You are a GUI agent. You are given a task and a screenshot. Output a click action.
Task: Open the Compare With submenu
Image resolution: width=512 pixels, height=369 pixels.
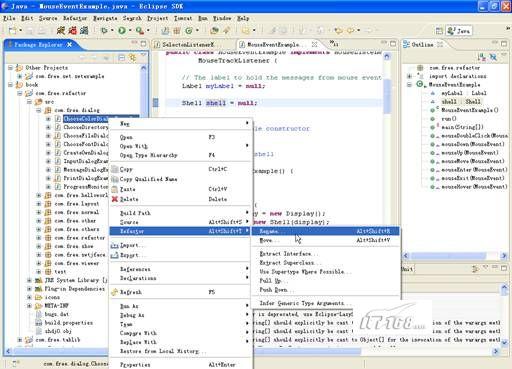click(x=180, y=333)
